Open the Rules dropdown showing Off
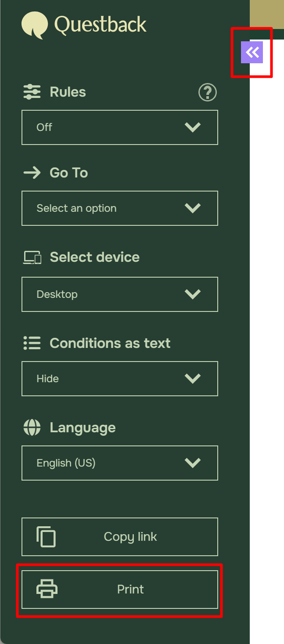 click(x=119, y=127)
